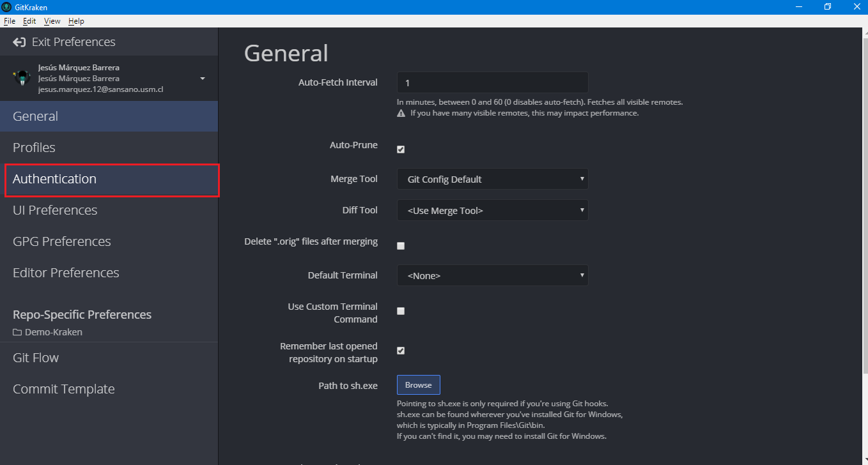
Task: Open the Git Flow settings
Action: click(x=109, y=358)
